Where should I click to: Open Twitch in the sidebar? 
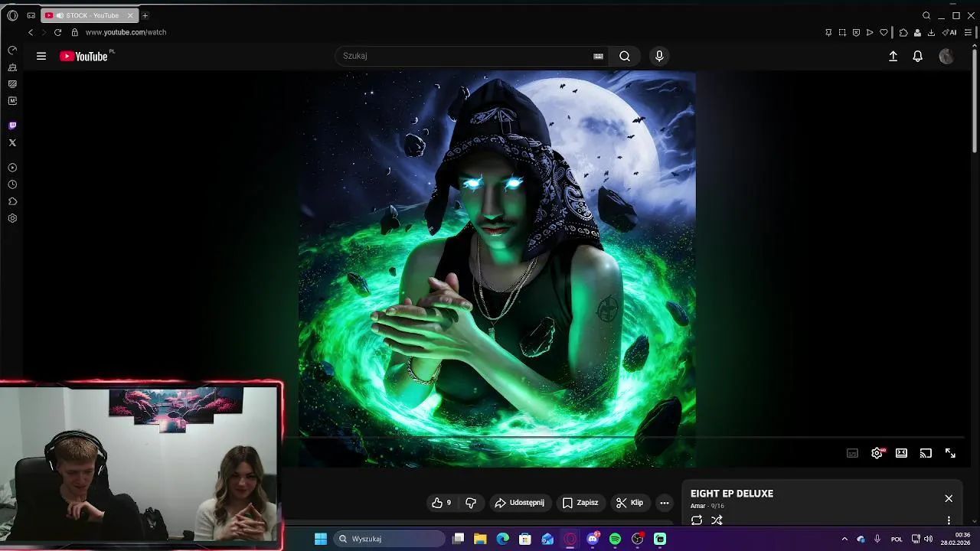[x=12, y=126]
